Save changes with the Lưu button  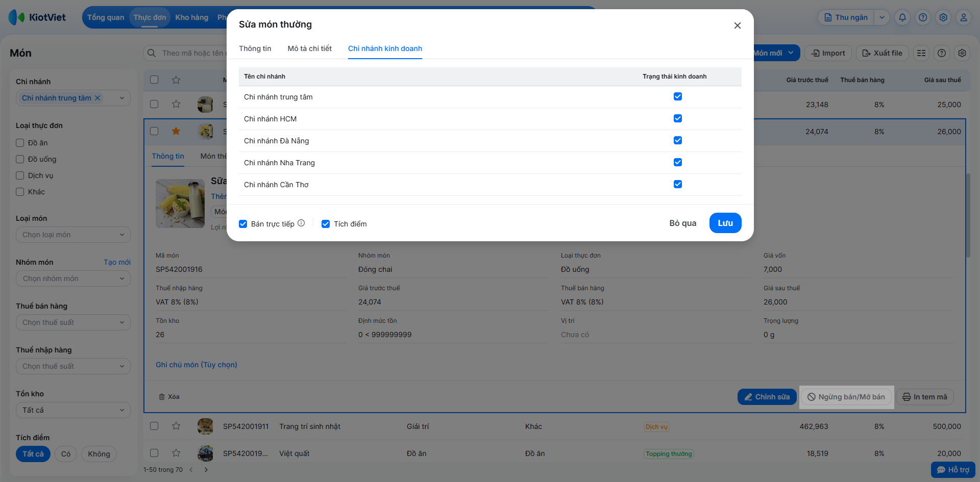(725, 223)
